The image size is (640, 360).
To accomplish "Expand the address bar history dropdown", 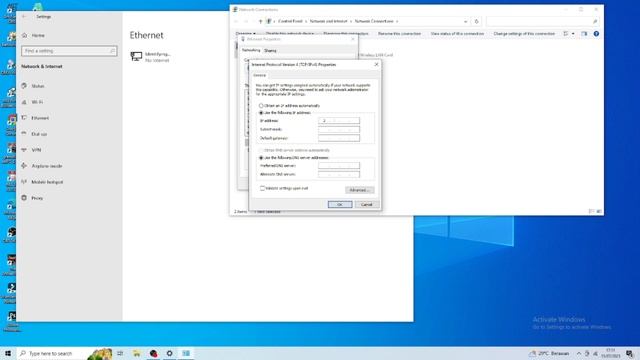I will (465, 21).
